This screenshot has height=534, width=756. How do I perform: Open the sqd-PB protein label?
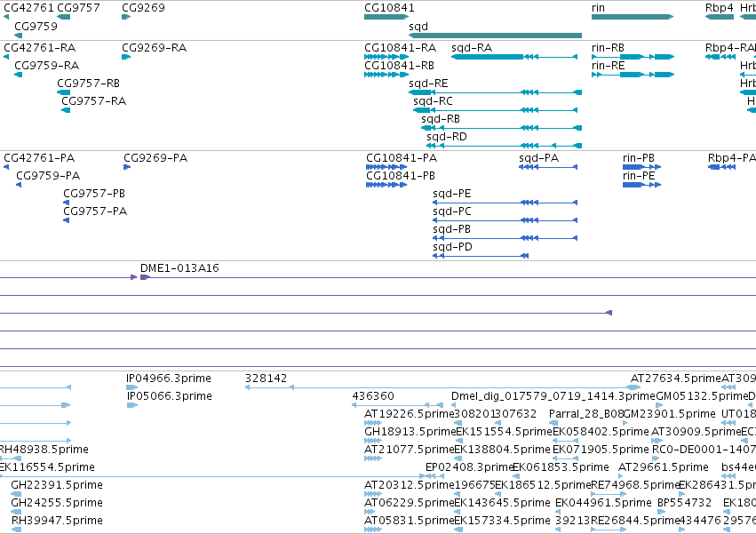(451, 229)
